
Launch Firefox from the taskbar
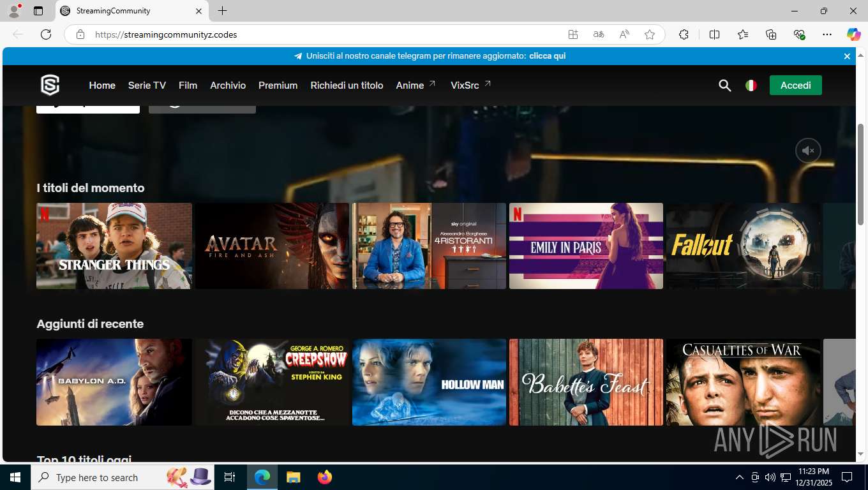coord(325,477)
